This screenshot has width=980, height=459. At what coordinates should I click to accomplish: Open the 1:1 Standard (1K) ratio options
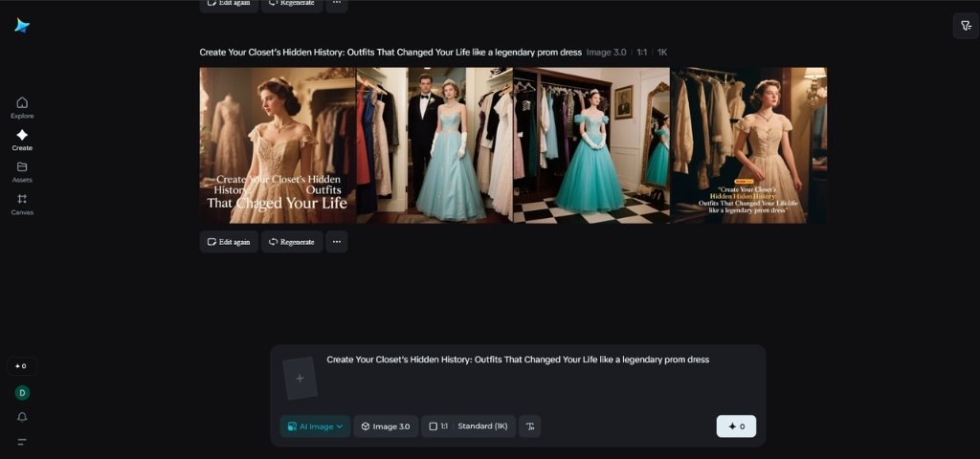pos(468,426)
